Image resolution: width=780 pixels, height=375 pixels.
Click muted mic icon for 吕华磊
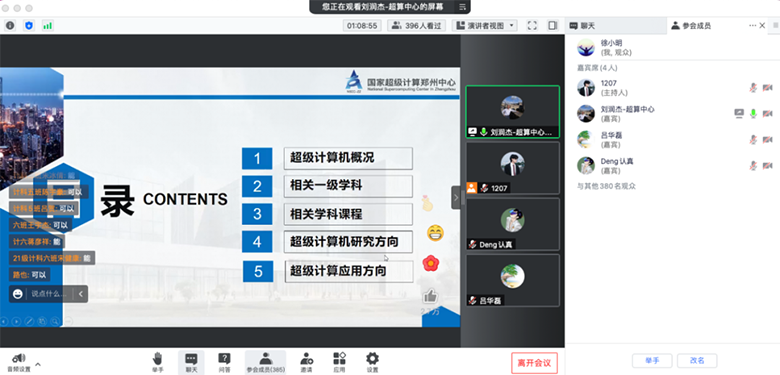tap(753, 140)
